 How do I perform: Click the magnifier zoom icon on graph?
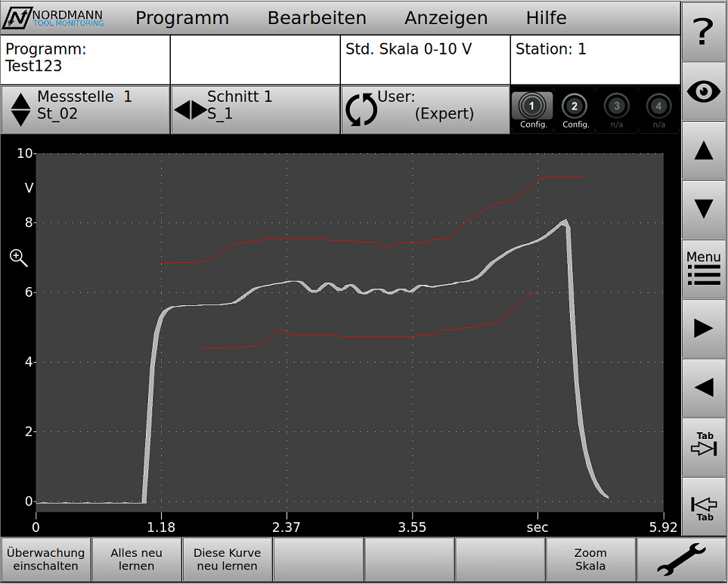point(18,258)
